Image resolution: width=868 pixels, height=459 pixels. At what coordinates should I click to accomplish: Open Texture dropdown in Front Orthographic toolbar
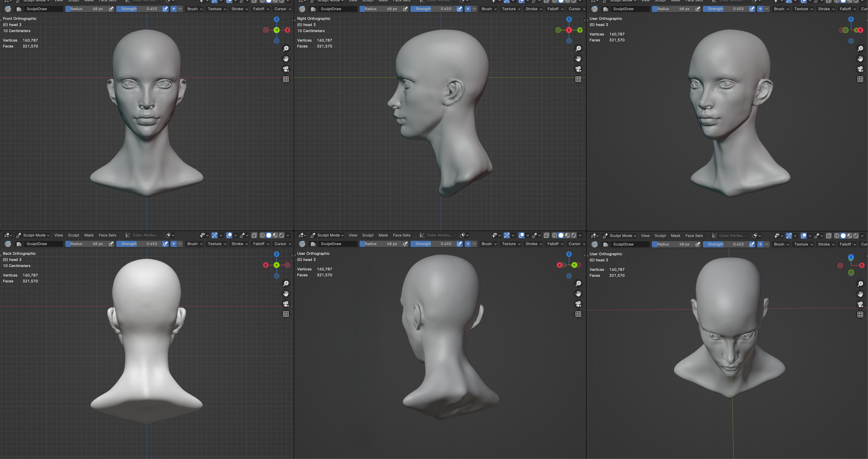coord(217,9)
